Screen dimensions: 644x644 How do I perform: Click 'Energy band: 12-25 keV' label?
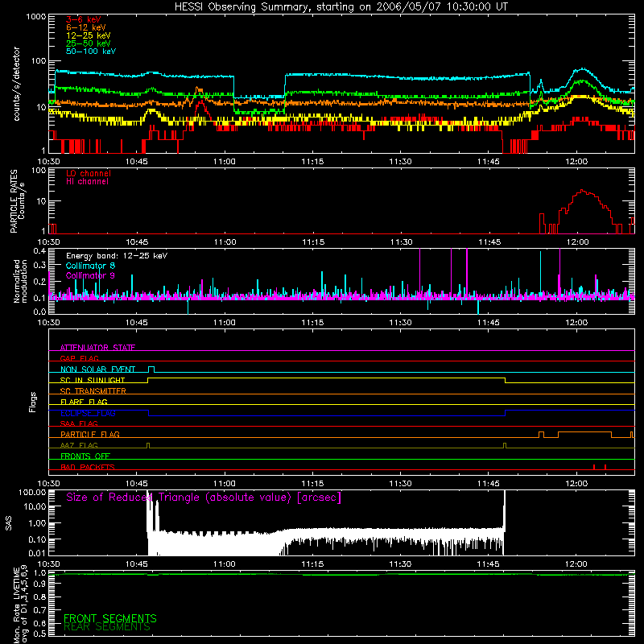[x=117, y=256]
